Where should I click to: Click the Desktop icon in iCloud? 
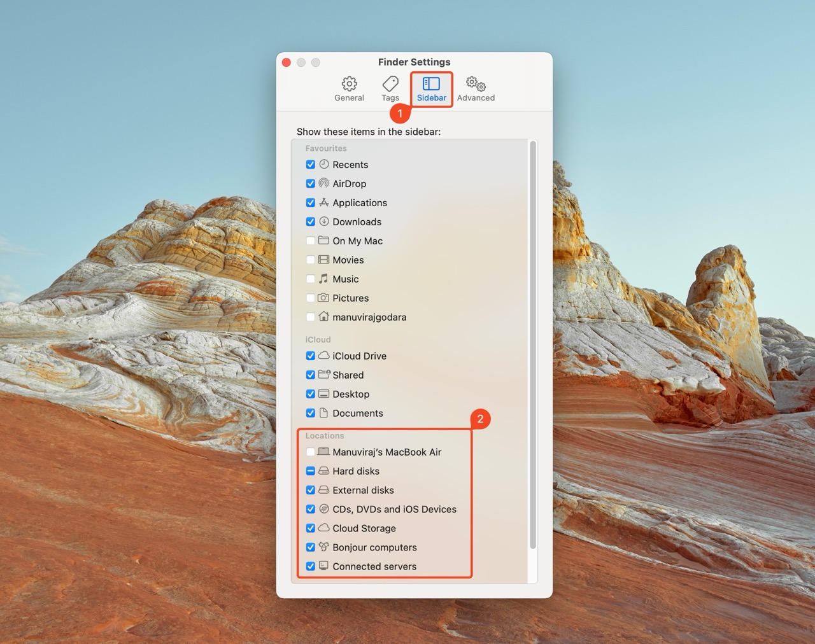click(324, 394)
